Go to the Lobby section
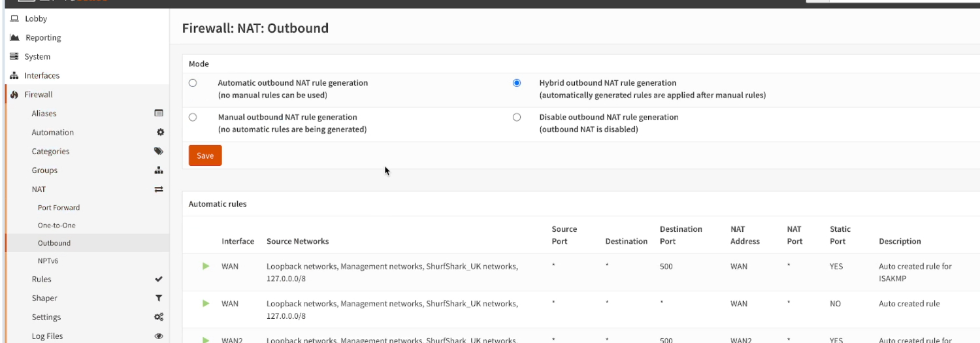Screen dimensions: 980x343 [x=36, y=19]
